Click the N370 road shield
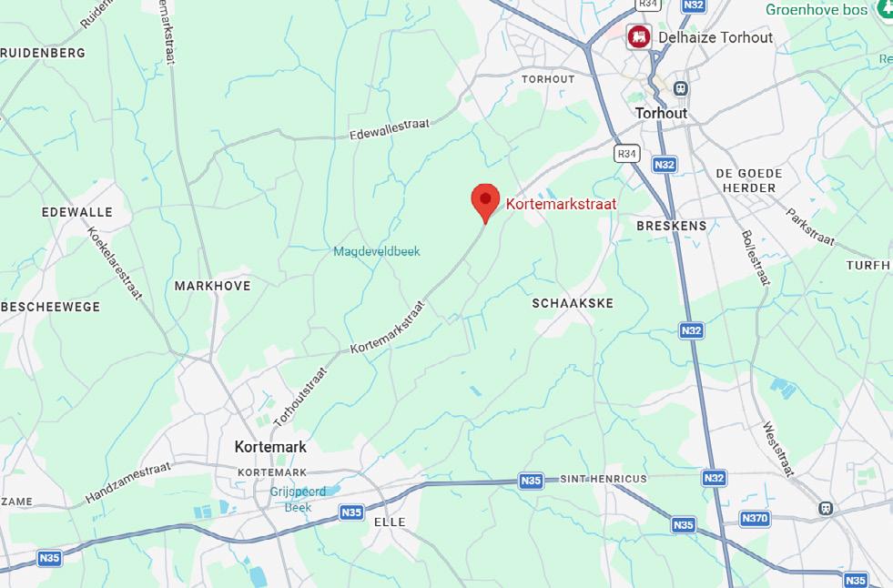Image resolution: width=893 pixels, height=588 pixels. pyautogui.click(x=755, y=518)
